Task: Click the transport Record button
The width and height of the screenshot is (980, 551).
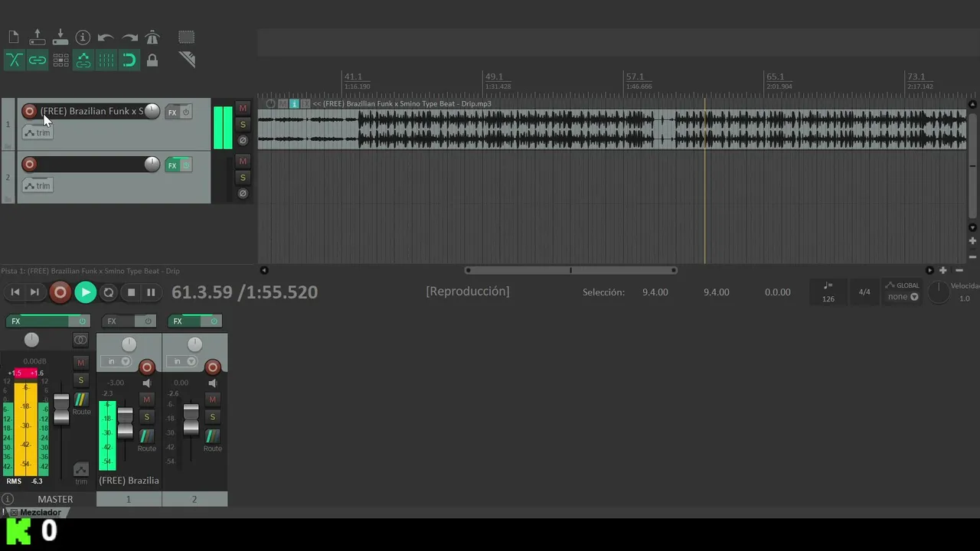Action: tap(60, 292)
